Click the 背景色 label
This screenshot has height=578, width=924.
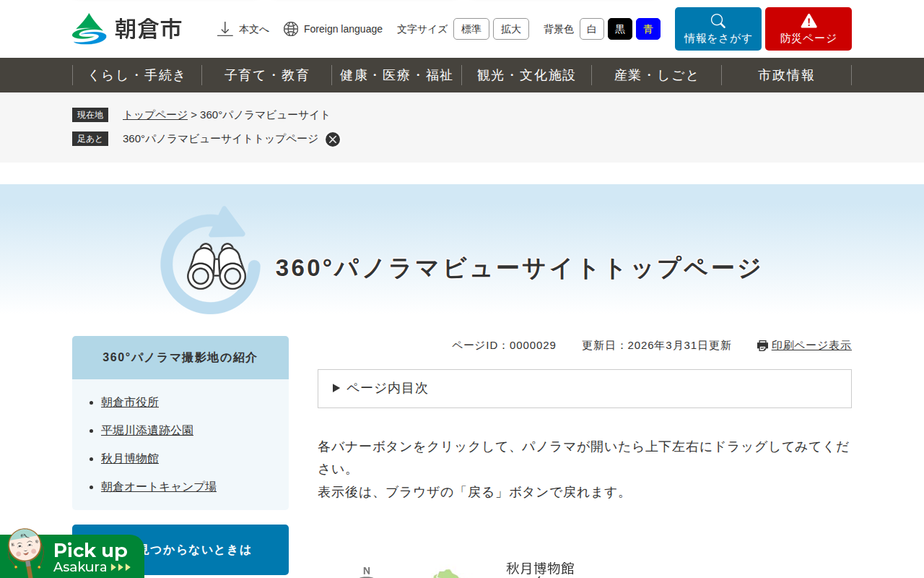point(559,29)
